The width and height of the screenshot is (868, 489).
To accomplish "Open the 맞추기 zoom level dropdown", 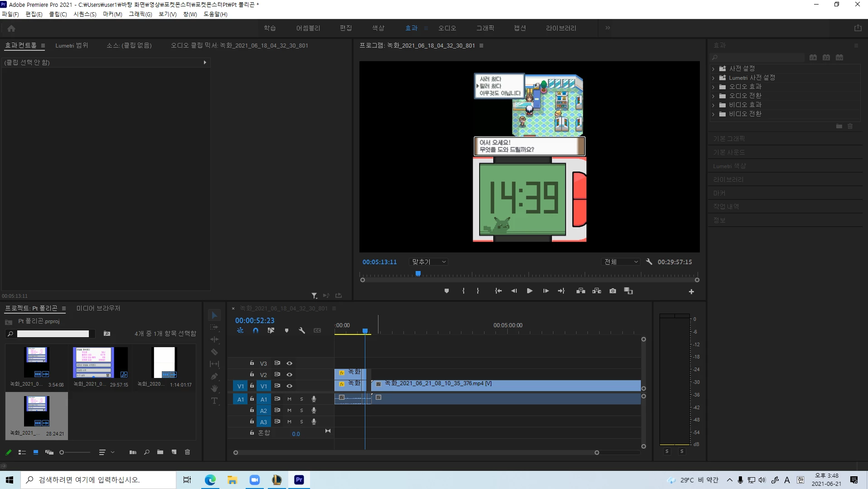I will [428, 262].
